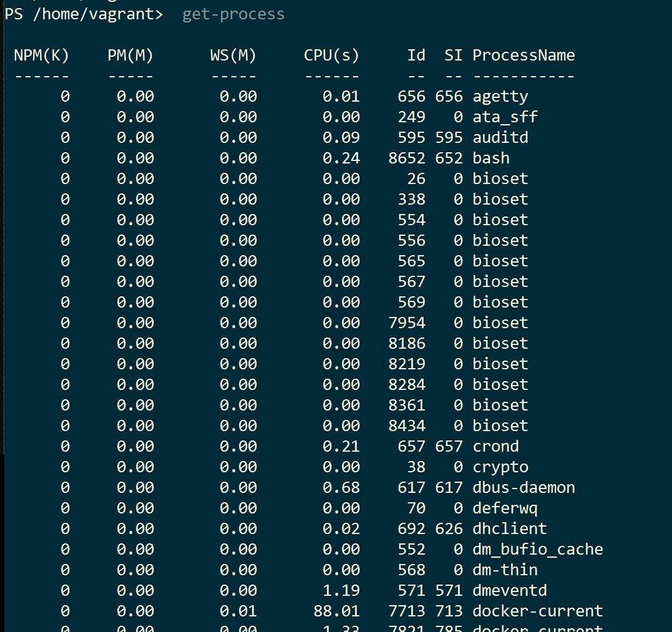
Task: Click the NPM(K) column header
Action: coord(41,56)
